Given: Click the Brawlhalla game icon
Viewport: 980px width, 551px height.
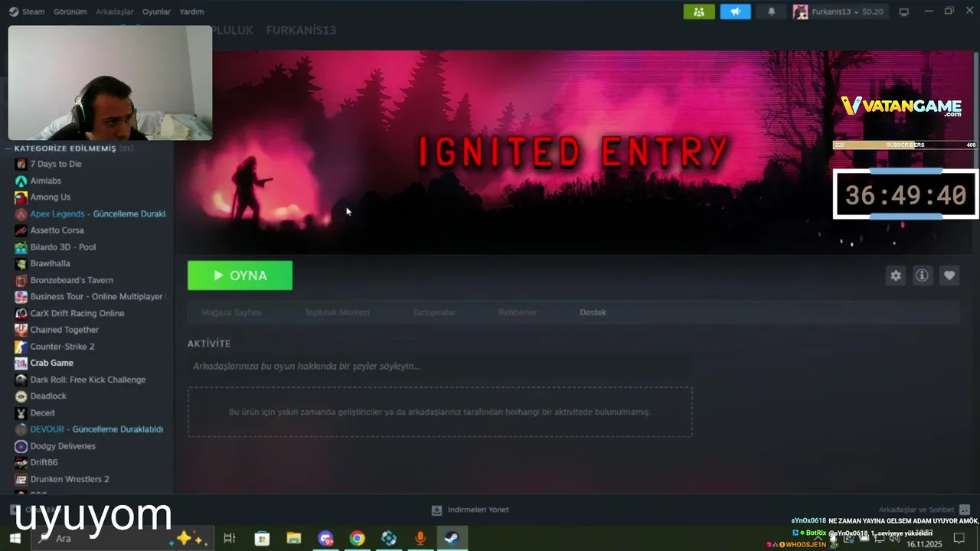Looking at the screenshot, I should coord(21,263).
